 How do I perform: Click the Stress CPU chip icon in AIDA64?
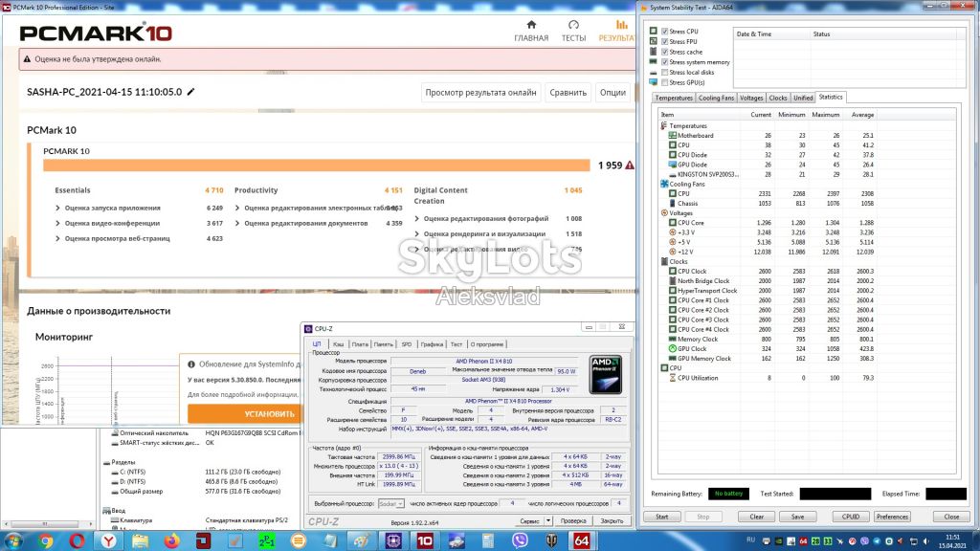pos(653,31)
